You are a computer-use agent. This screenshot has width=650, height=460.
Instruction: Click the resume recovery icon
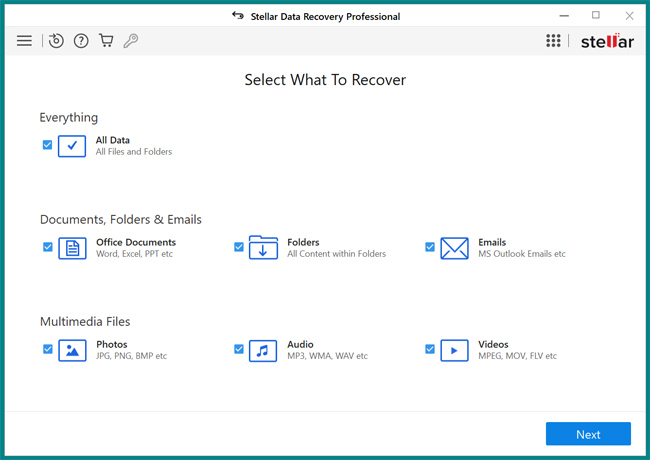click(x=56, y=41)
